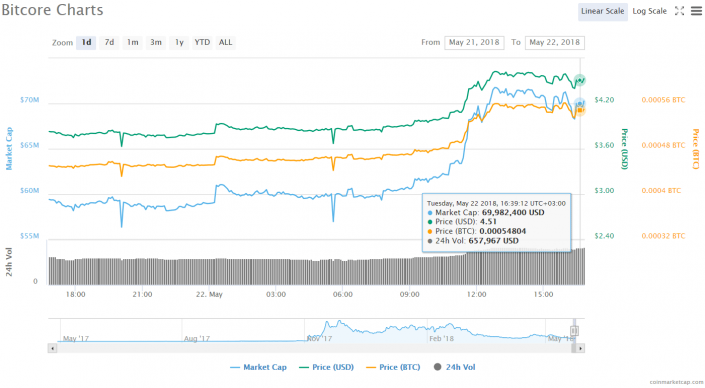This screenshot has width=705, height=388.
Task: Click the navigator scrollbar track
Action: coord(314,348)
